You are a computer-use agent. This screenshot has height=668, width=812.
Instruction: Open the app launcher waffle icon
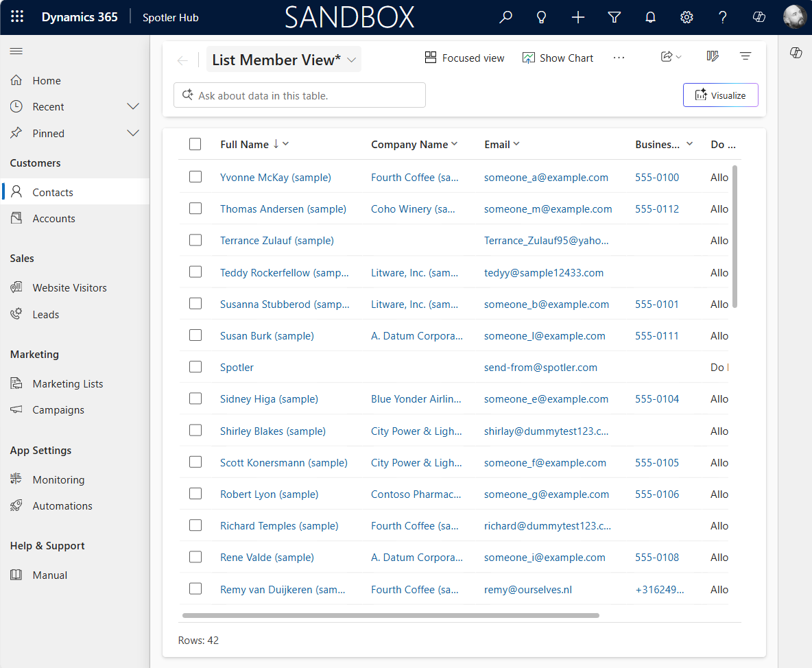(17, 16)
